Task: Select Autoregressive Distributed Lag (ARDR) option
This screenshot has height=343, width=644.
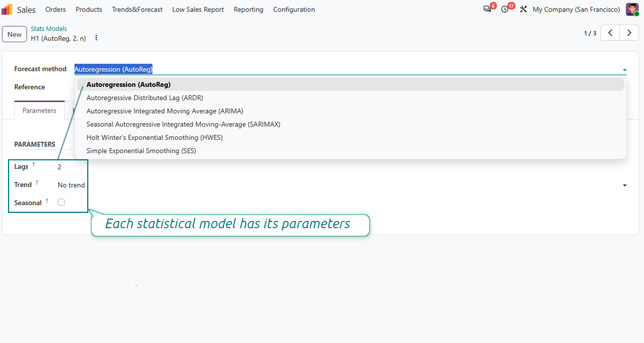Action: 350,98
